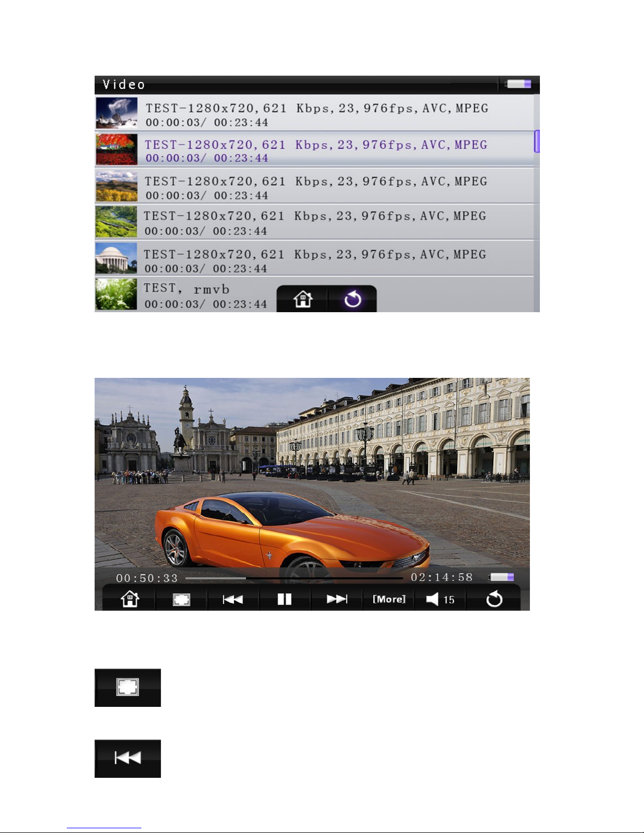Image resolution: width=644 pixels, height=833 pixels.
Task: Click the total duration 02:14:58
Action: 442,577
